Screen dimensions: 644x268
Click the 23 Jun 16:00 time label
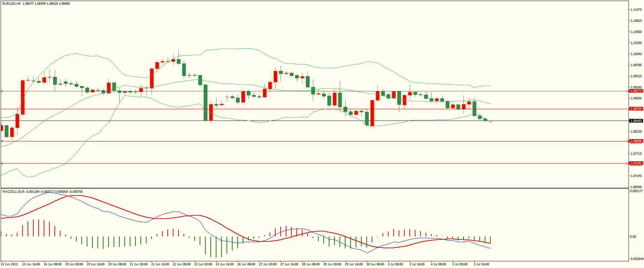(225, 264)
